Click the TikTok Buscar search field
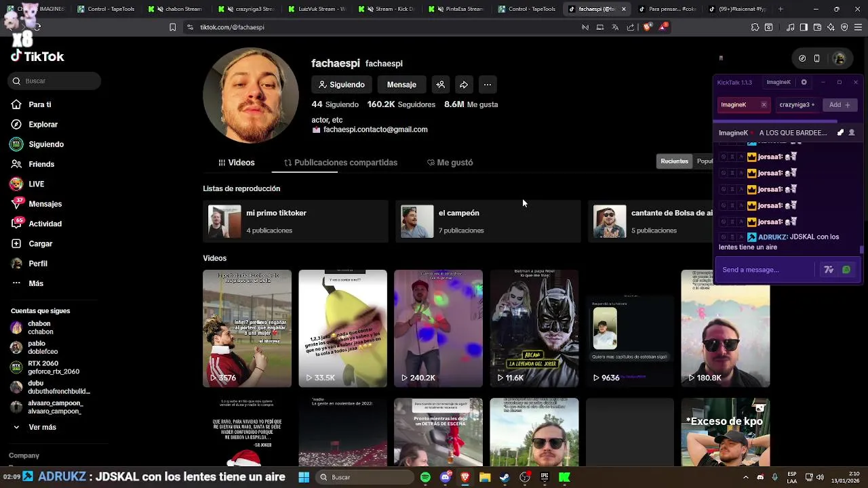Image resolution: width=868 pixels, height=488 pixels. pyautogui.click(x=54, y=81)
